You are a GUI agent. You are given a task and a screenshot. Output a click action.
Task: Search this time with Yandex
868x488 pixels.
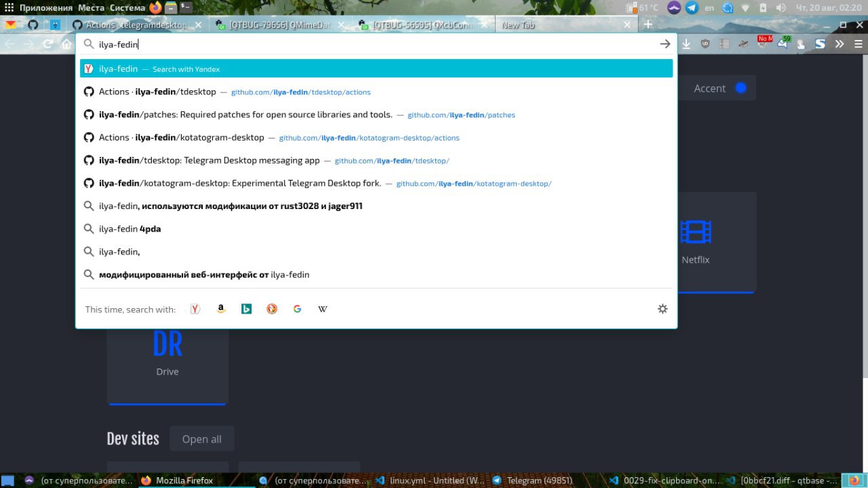(195, 309)
